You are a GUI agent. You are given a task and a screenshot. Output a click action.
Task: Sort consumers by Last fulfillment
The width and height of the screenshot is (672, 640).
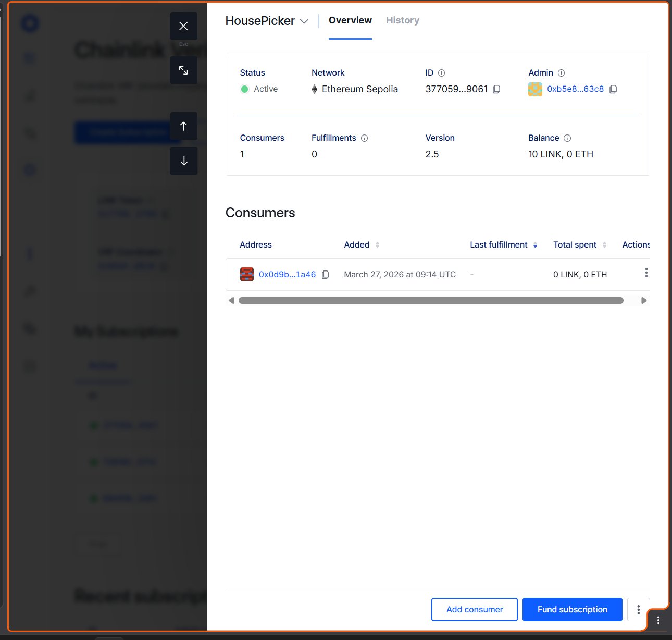tap(535, 245)
